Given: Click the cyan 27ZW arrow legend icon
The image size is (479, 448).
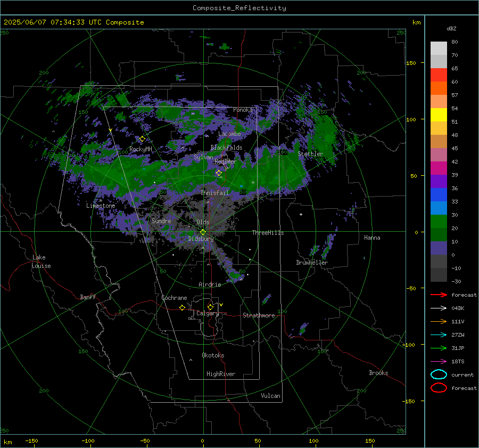Looking at the screenshot, I should click(x=439, y=335).
